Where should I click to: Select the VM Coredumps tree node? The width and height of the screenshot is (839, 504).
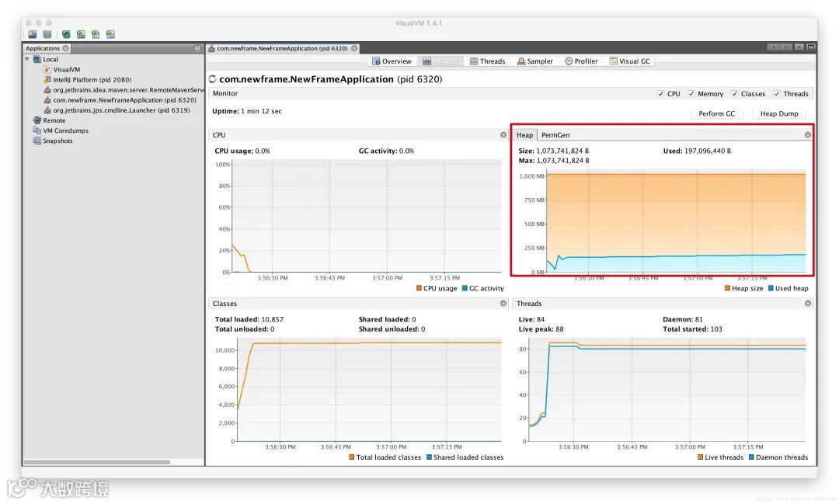pos(66,130)
